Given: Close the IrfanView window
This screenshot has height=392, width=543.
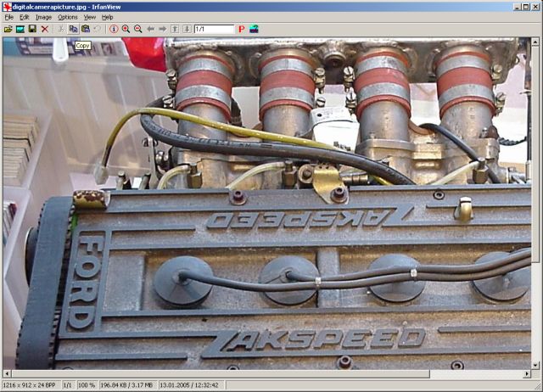Looking at the screenshot, I should (x=535, y=7).
